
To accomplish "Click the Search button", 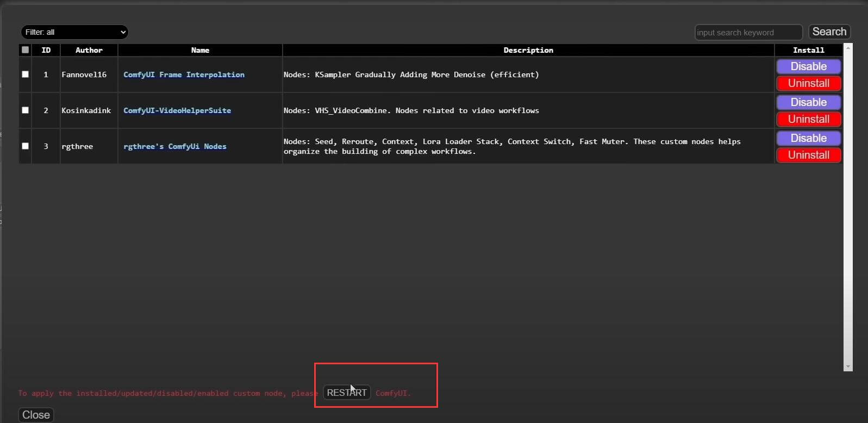I will tap(829, 32).
